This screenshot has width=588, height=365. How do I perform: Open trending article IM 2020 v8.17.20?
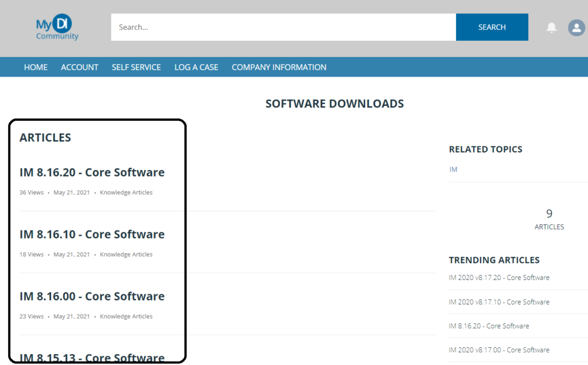(498, 277)
